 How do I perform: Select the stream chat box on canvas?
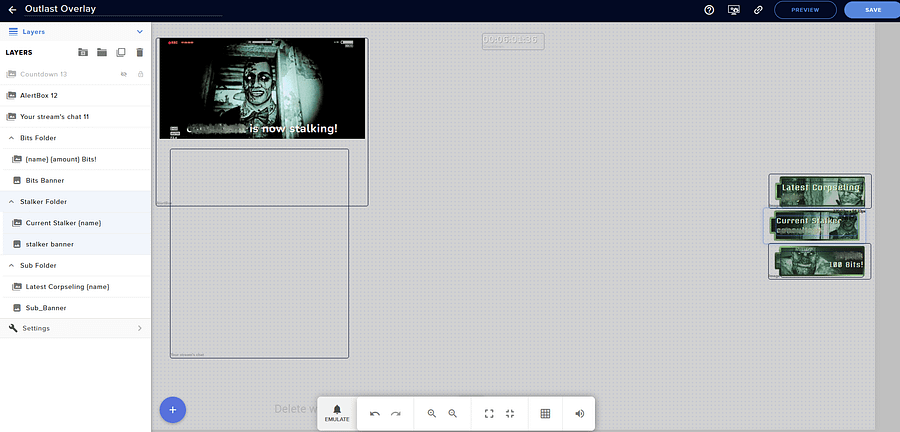coord(259,254)
